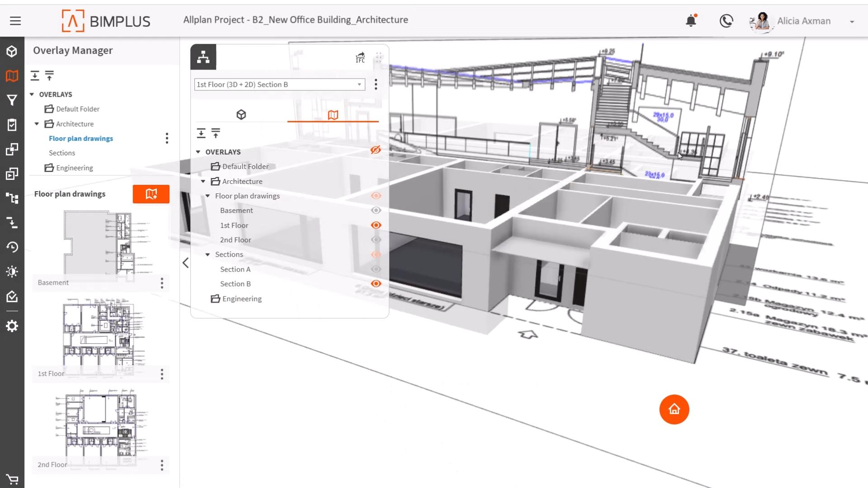Screen dimensions: 868x488
Task: Open the hamburger navigation menu
Action: 15,21
